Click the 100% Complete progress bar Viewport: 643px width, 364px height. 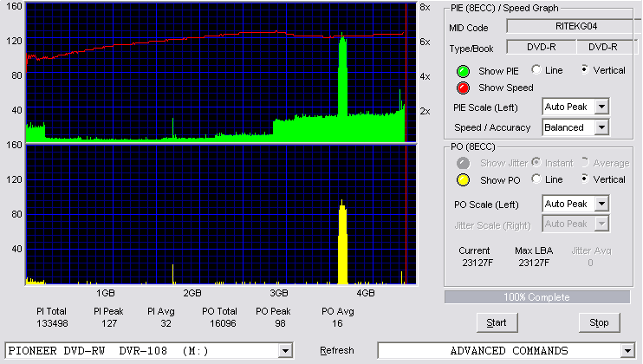coord(537,297)
